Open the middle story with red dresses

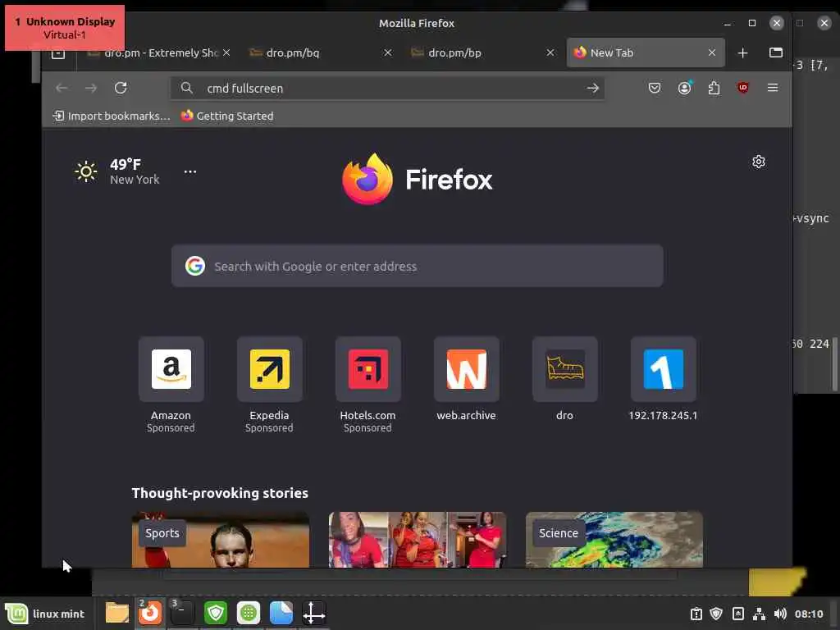pyautogui.click(x=418, y=540)
